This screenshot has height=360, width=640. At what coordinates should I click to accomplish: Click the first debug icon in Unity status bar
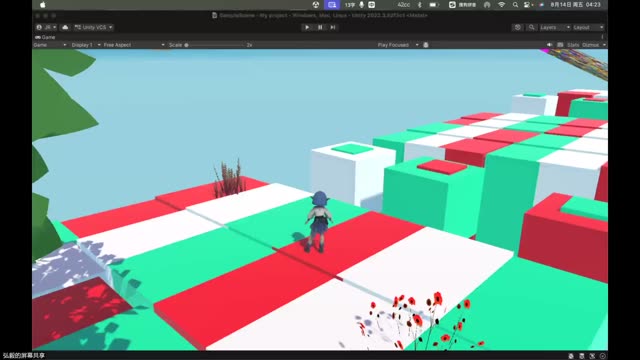click(571, 356)
